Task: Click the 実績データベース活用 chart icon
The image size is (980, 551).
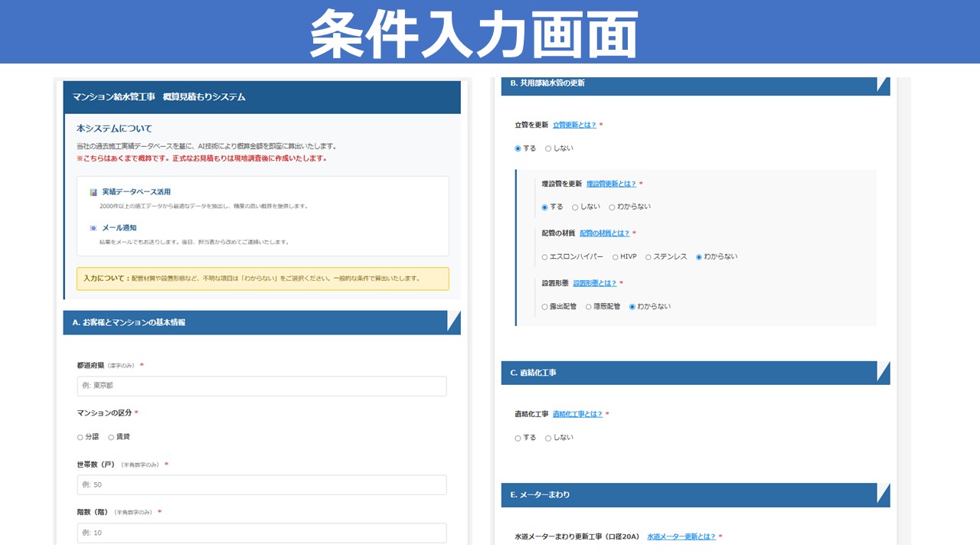Action: (x=93, y=192)
